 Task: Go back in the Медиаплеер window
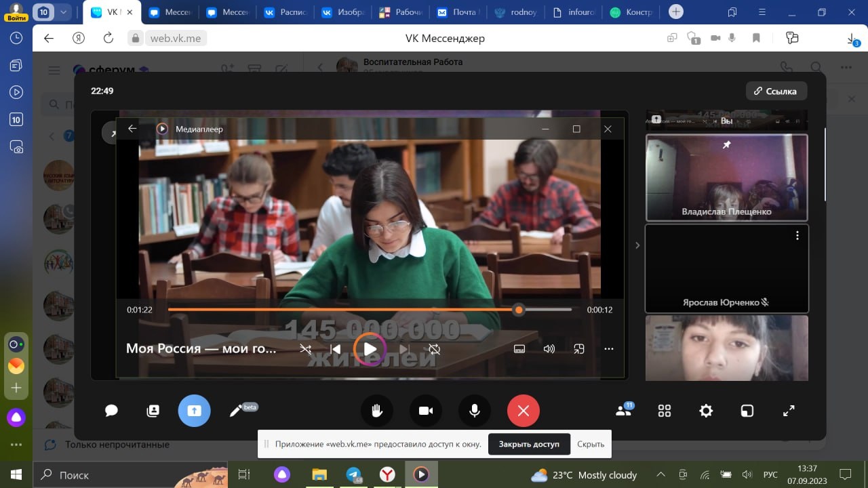pos(132,129)
